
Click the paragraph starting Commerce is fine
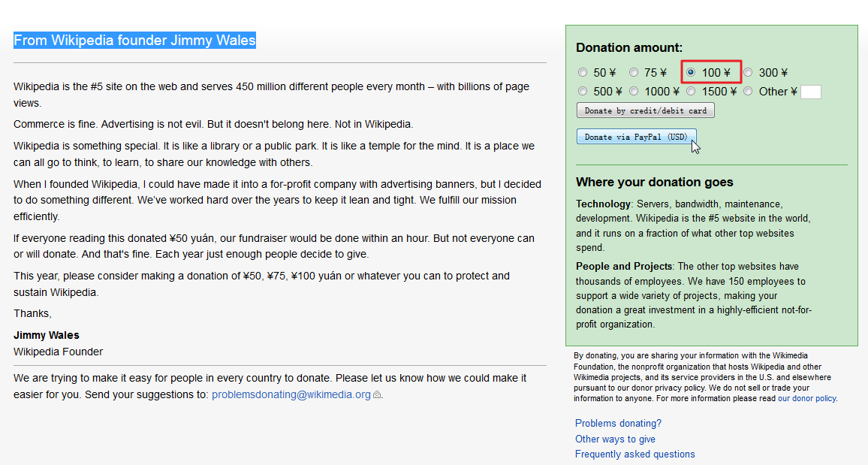214,125
